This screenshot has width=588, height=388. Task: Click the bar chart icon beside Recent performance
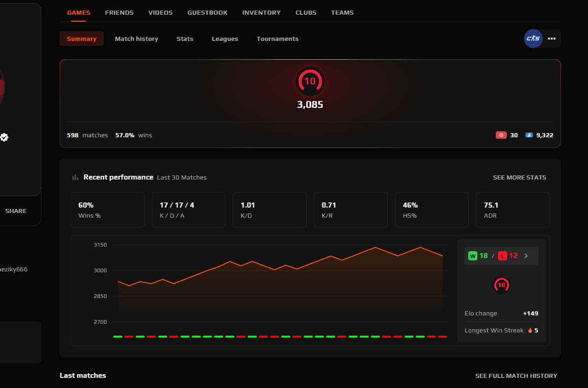click(75, 177)
